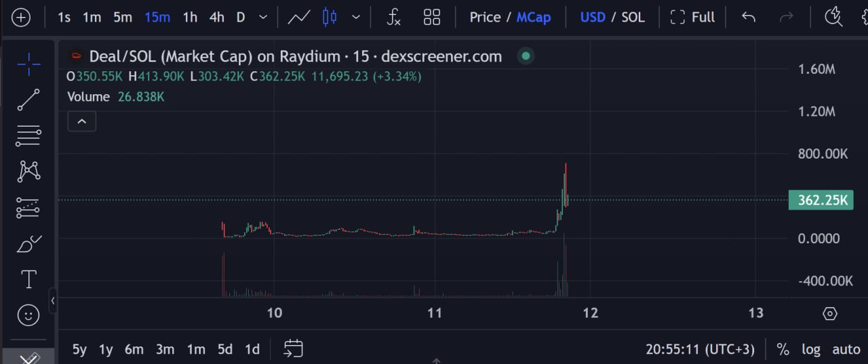Image resolution: width=868 pixels, height=364 pixels.
Task: Select the text annotation tool
Action: click(x=28, y=279)
